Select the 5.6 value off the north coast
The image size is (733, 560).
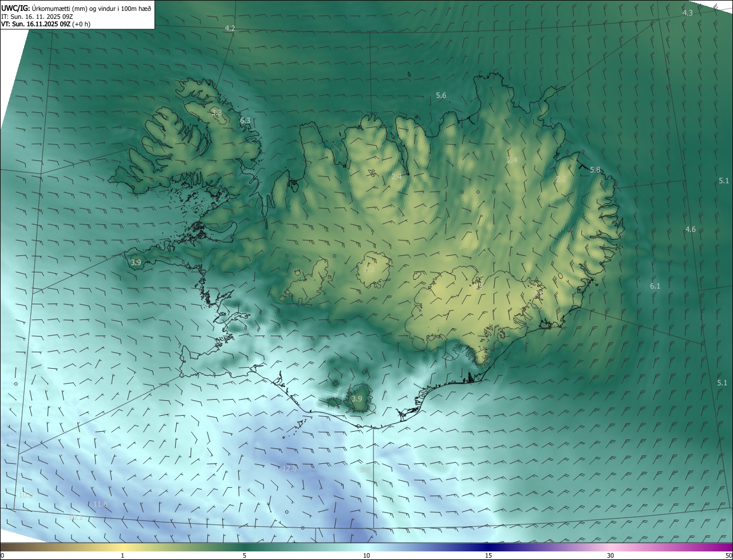point(441,96)
